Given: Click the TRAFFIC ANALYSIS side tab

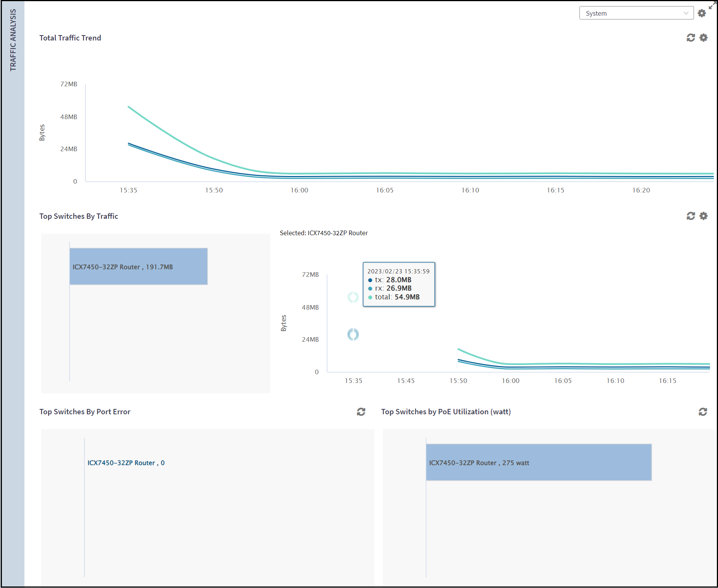Looking at the screenshot, I should (x=13, y=40).
